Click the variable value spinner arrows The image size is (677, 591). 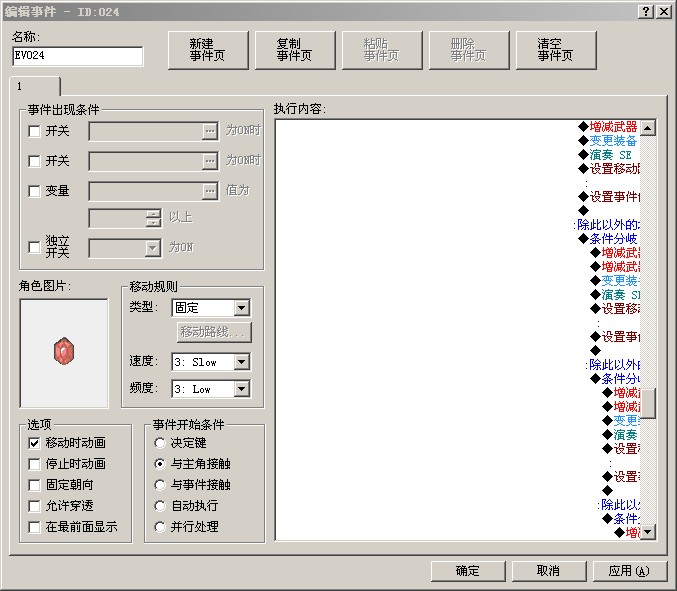point(153,218)
